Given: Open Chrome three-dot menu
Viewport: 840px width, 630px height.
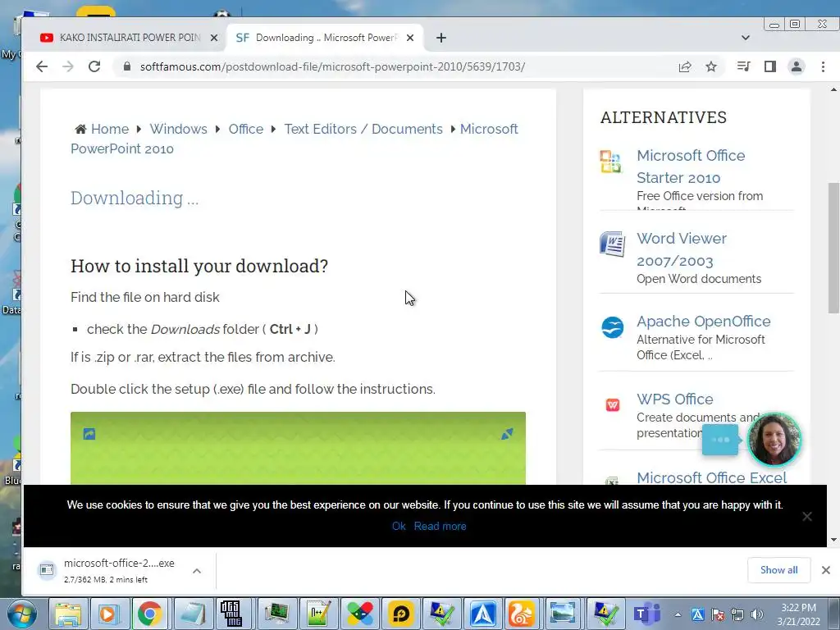Looking at the screenshot, I should pyautogui.click(x=823, y=66).
